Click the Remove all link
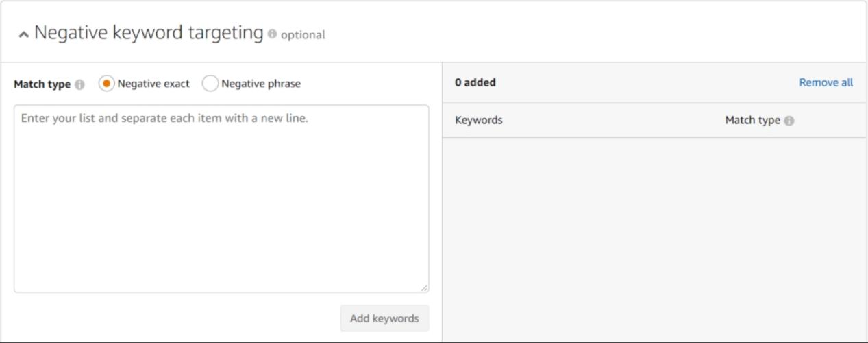 coord(826,82)
